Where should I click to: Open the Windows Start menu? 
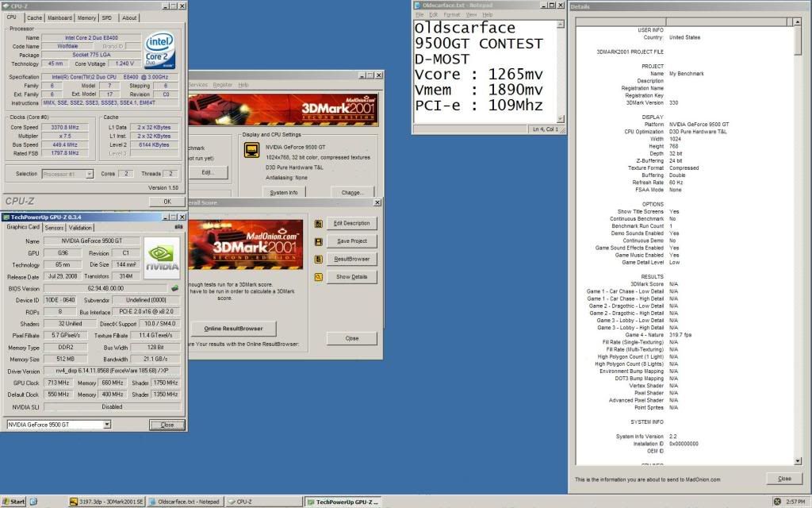(13, 502)
